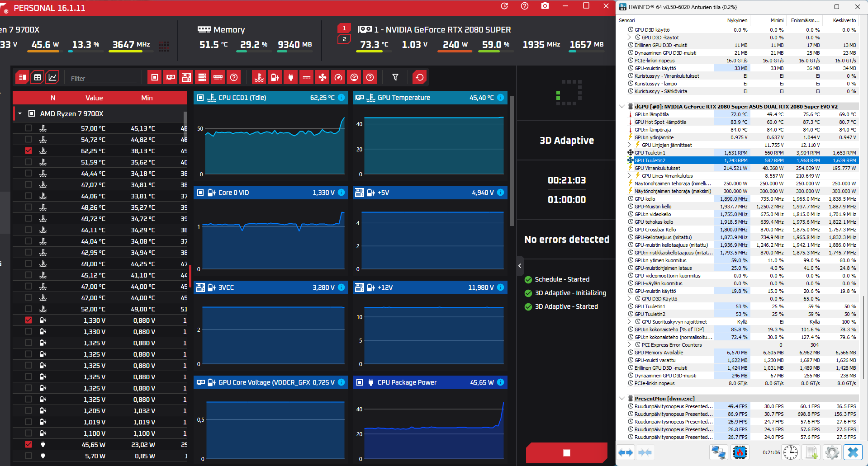Click the OCCT graph panel vertical scrollbar
This screenshot has width=868, height=466.
[x=512, y=160]
